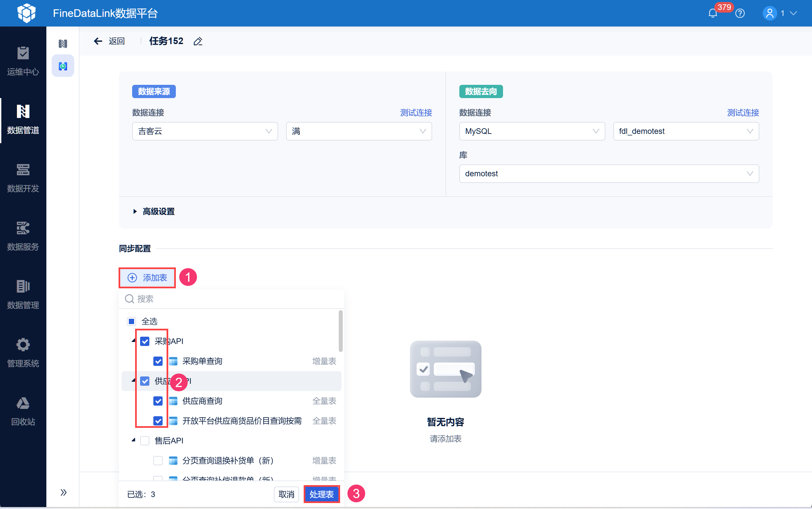
Task: Click the FineDataLink logo icon
Action: (26, 13)
